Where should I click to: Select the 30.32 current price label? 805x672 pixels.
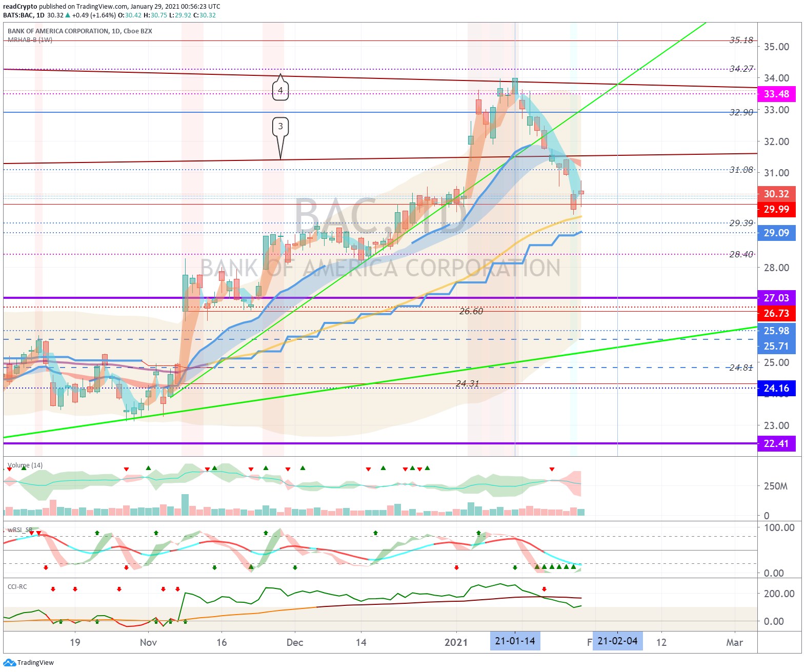(776, 194)
